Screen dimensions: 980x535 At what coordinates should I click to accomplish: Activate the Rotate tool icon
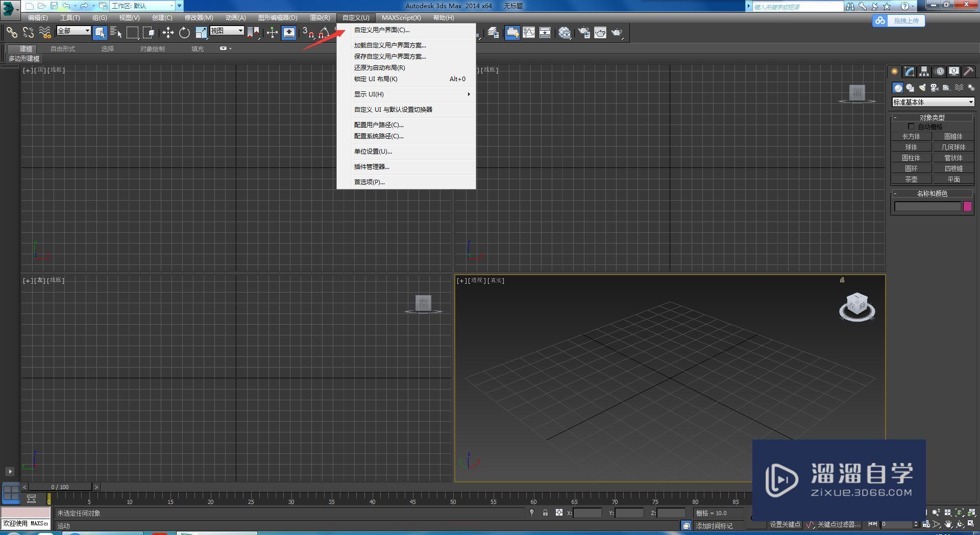click(x=184, y=33)
